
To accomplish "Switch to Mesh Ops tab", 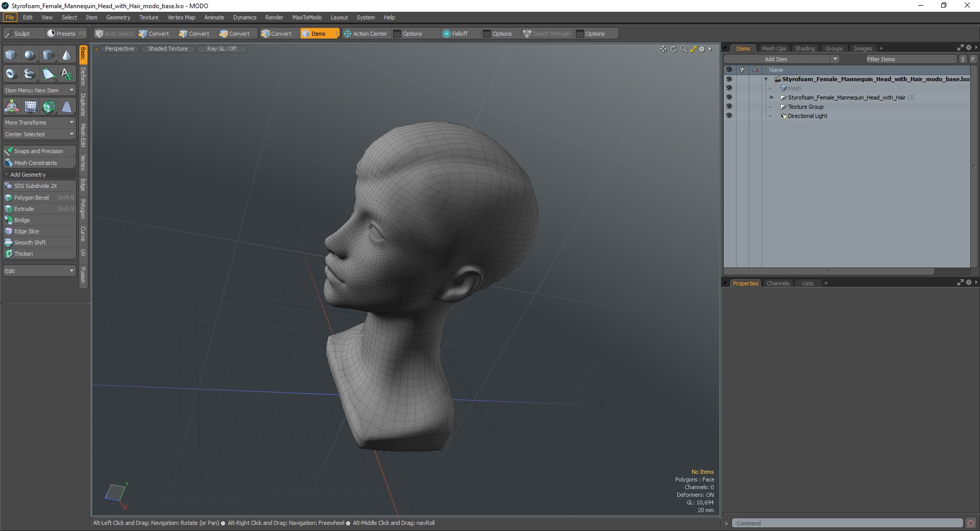I will pyautogui.click(x=774, y=49).
